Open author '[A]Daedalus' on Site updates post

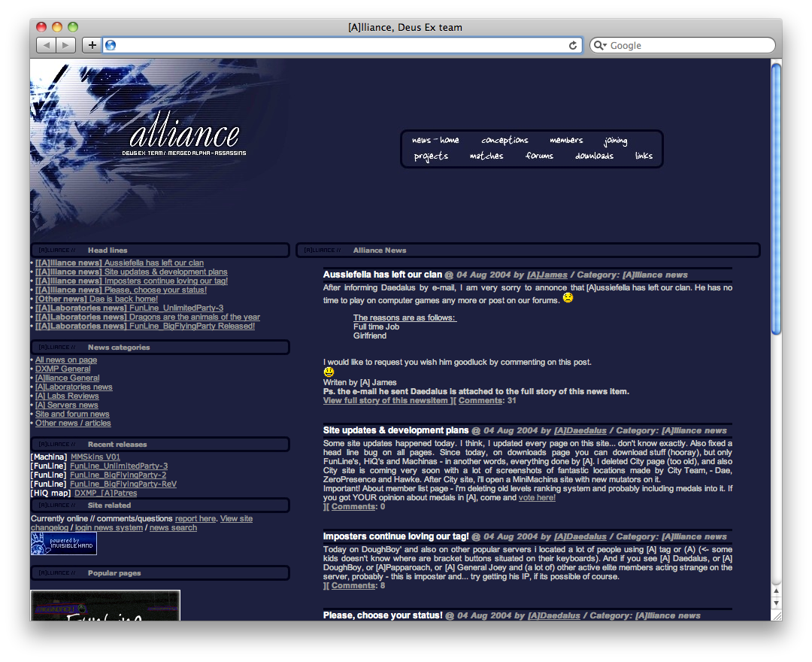coord(580,430)
